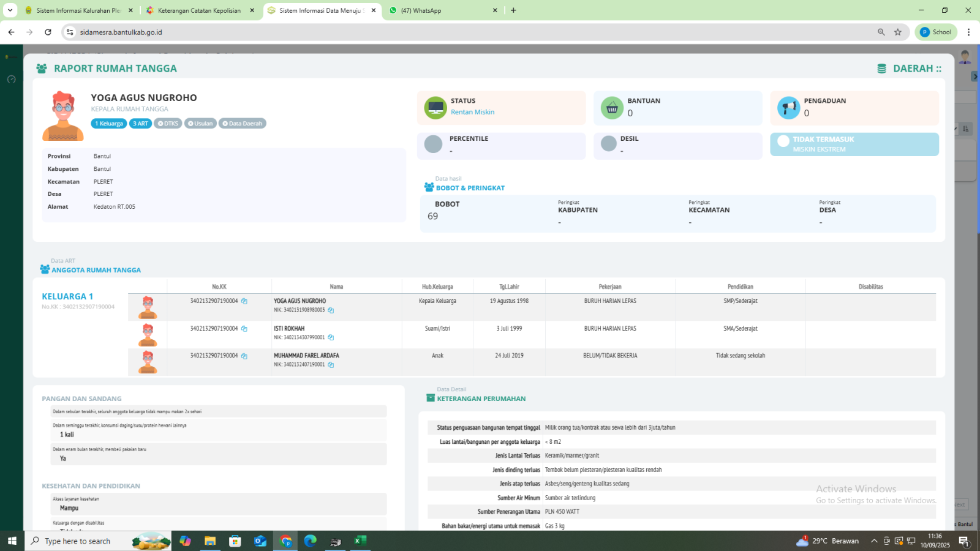
Task: Click the Bantuan basket icon
Action: click(x=611, y=108)
